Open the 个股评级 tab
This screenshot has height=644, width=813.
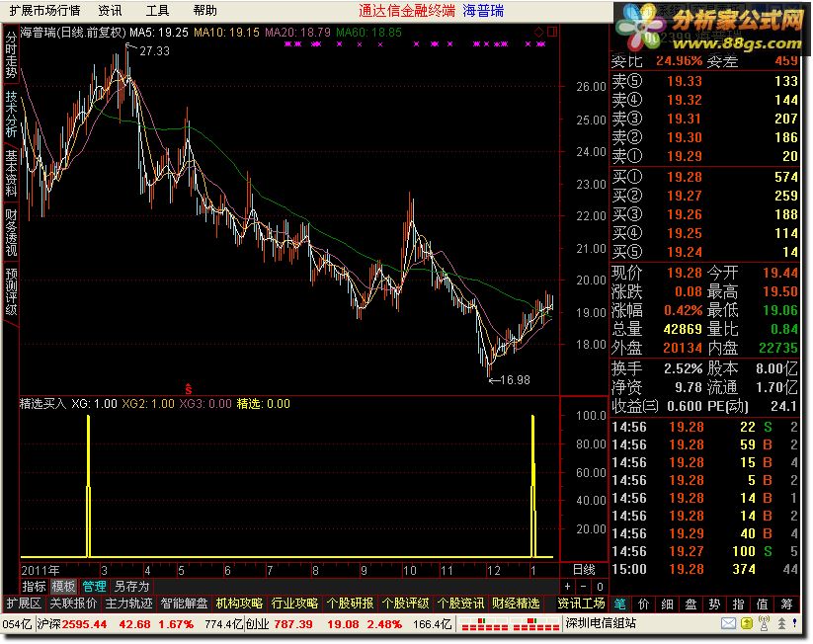405,604
